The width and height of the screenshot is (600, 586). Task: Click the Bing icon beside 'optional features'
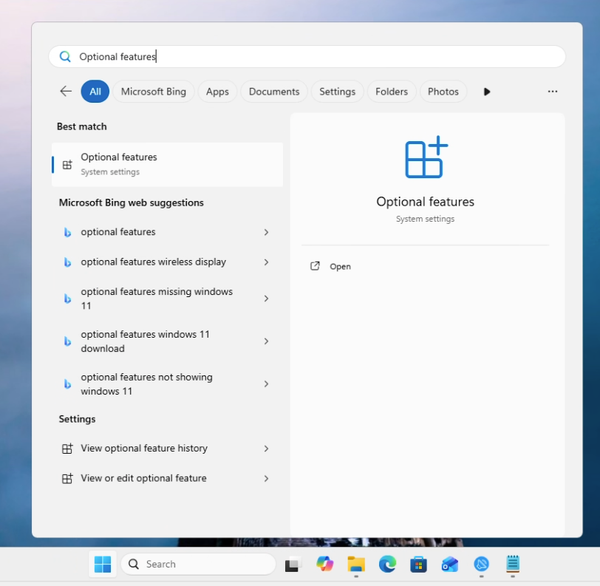point(67,232)
